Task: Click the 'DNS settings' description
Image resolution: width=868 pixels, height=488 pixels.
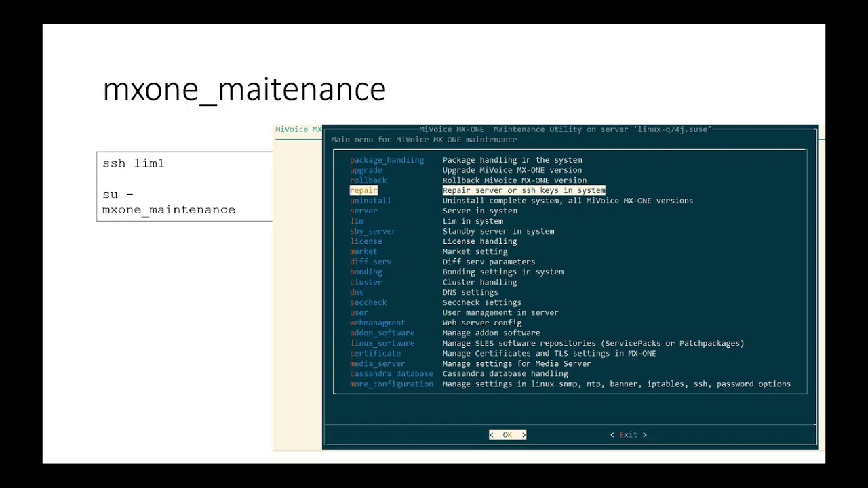Action: click(x=470, y=292)
